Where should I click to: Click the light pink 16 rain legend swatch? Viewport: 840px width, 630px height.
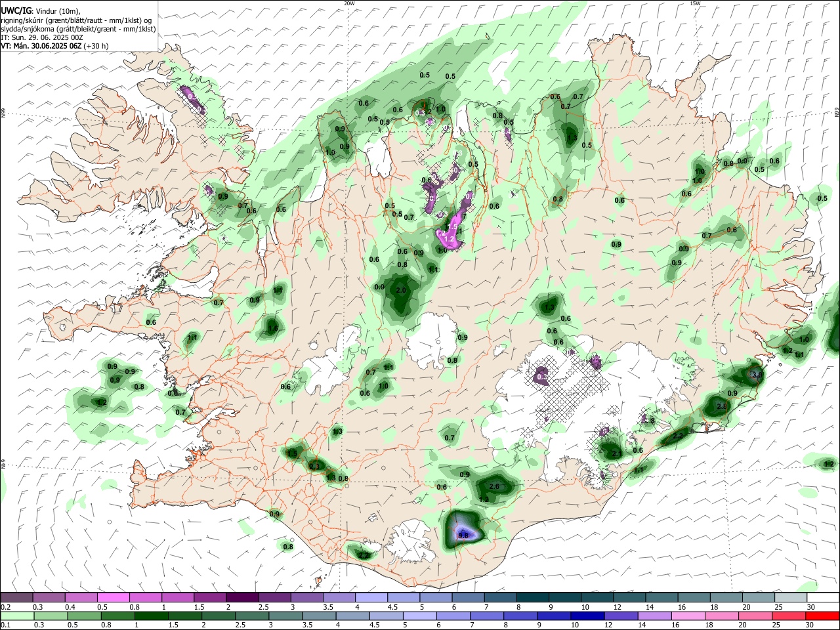(687, 616)
